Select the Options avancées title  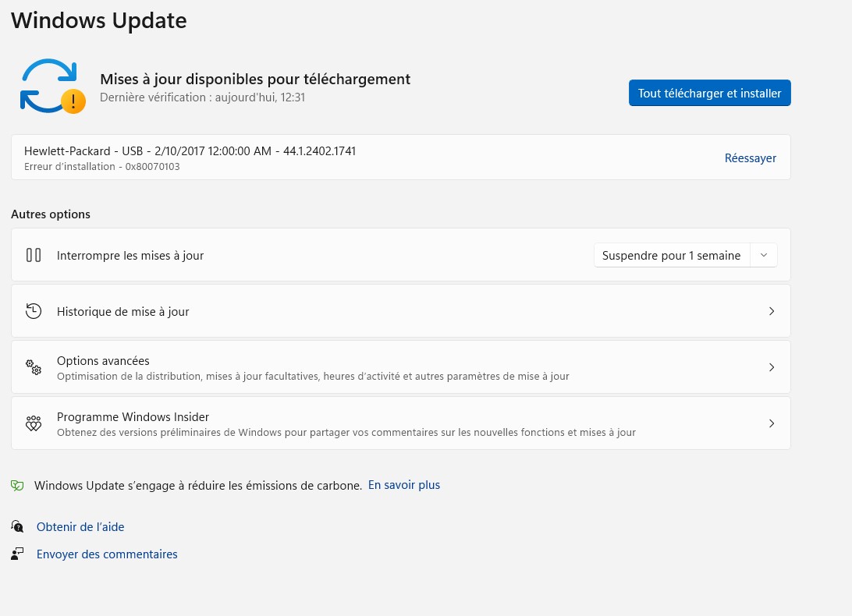(103, 361)
